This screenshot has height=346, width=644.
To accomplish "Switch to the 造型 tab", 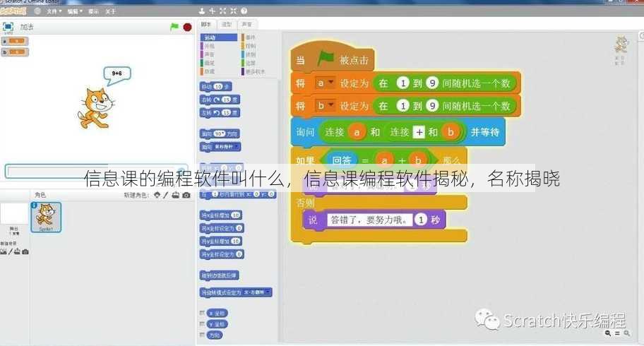I will 227,25.
